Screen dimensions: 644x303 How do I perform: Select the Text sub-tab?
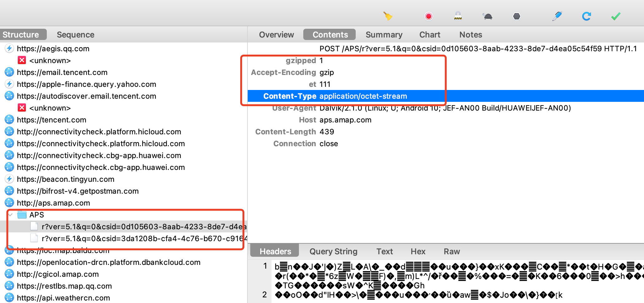coord(384,251)
